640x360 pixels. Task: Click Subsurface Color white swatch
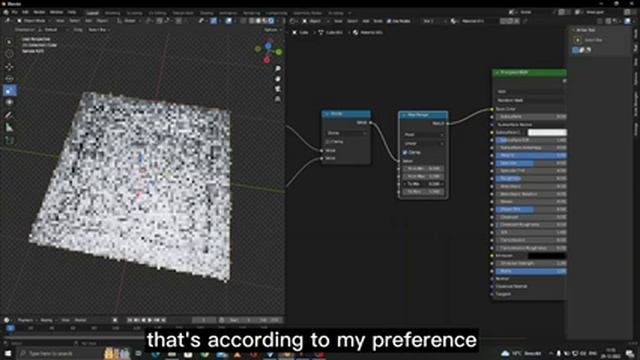[547, 132]
